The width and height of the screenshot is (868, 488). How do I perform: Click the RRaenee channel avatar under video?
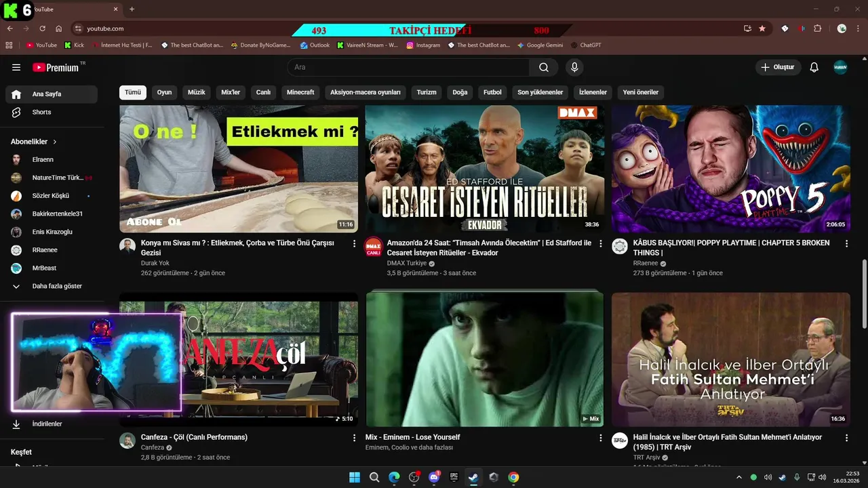[620, 246]
